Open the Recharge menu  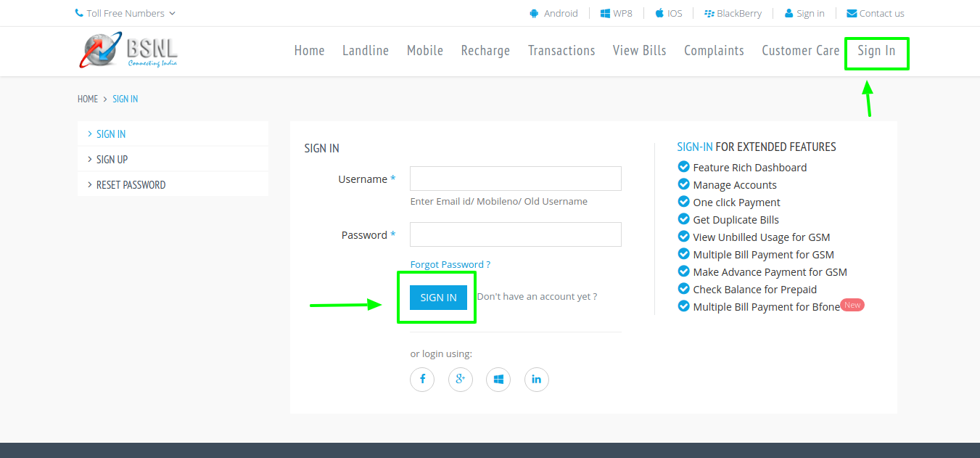point(485,51)
